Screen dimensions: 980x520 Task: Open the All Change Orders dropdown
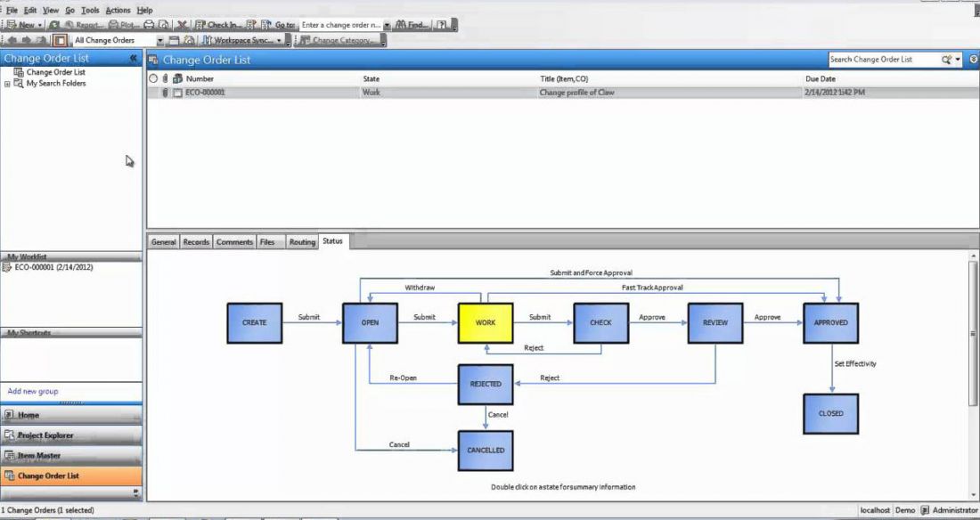coord(160,40)
